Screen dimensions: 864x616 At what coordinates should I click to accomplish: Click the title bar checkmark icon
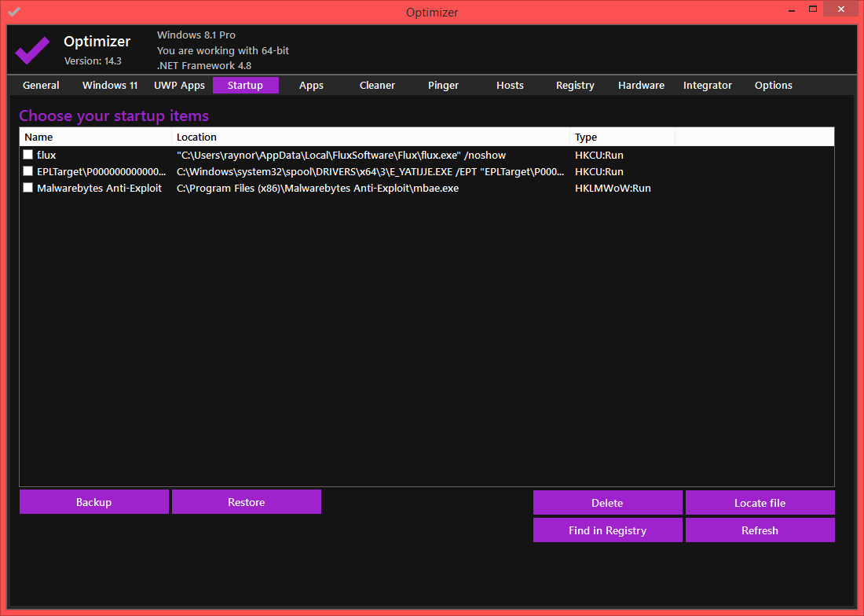(14, 12)
